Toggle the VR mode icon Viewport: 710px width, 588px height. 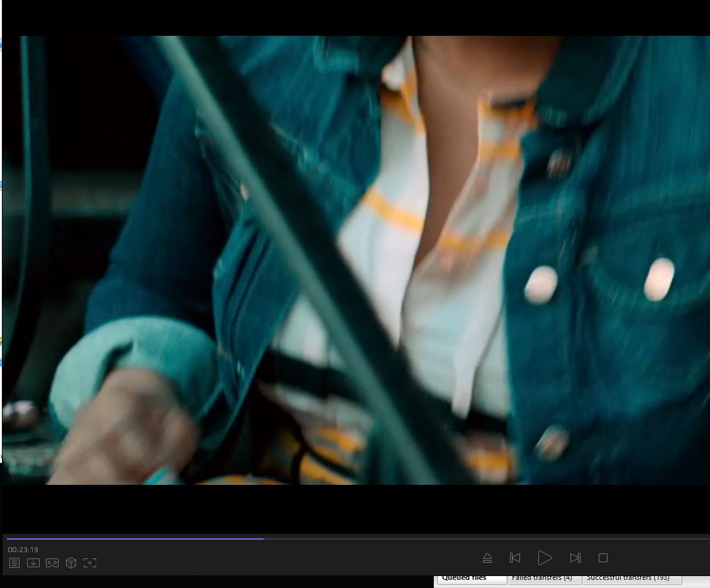click(52, 563)
